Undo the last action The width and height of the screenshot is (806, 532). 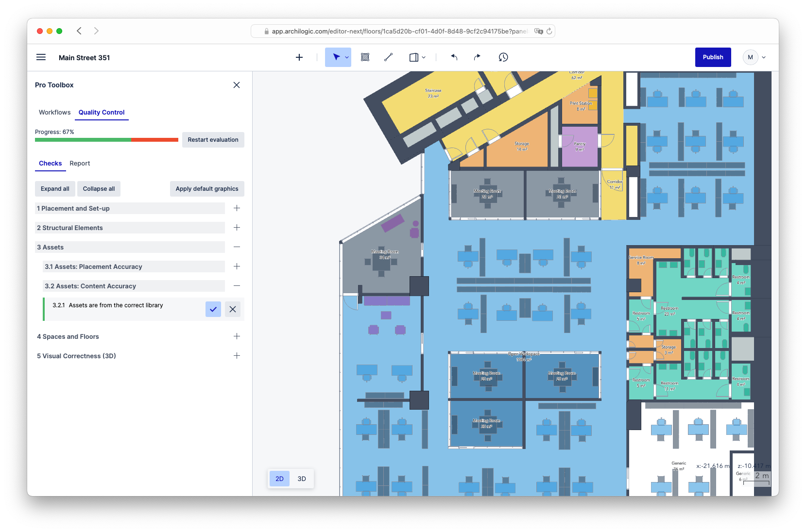pyautogui.click(x=454, y=57)
